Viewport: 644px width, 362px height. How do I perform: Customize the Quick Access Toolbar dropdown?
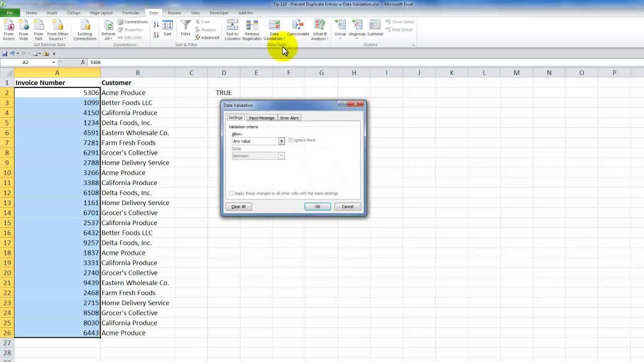54,54
